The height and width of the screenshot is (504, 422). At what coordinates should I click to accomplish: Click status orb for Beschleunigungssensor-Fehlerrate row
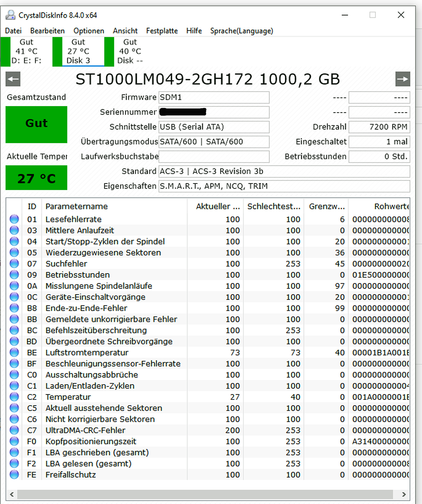coord(14,363)
